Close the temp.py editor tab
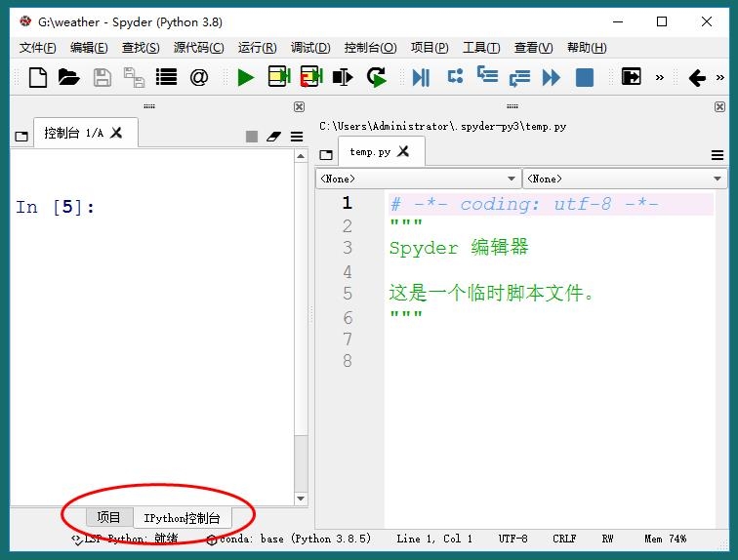 (x=404, y=151)
